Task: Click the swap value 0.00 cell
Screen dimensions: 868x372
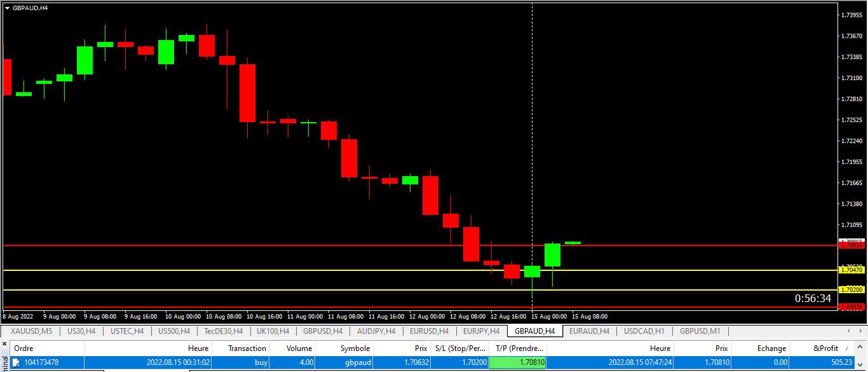Action: [x=779, y=362]
